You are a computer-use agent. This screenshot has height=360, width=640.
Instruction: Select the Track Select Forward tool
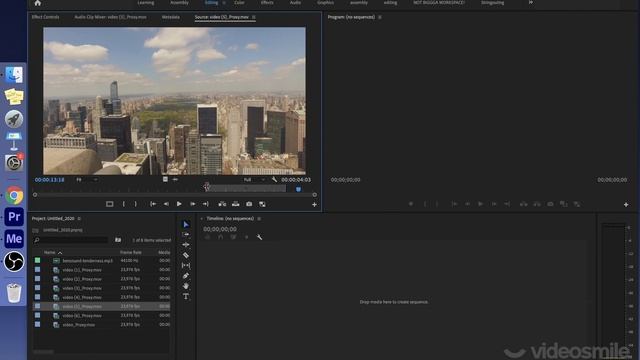pyautogui.click(x=186, y=234)
